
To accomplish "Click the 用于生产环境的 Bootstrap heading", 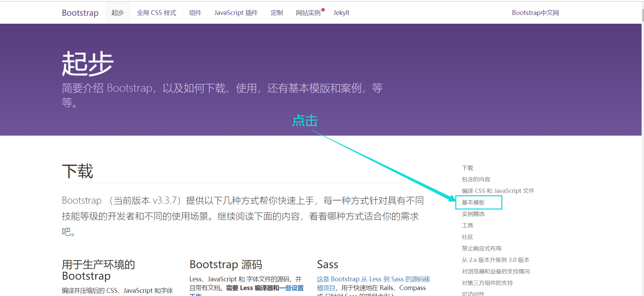I will click(x=98, y=270).
